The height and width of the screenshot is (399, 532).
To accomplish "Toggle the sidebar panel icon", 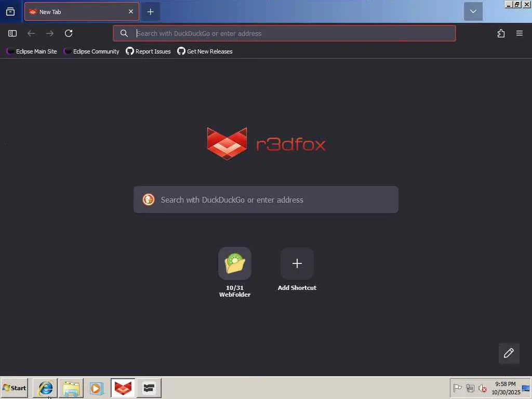I will (x=12, y=33).
